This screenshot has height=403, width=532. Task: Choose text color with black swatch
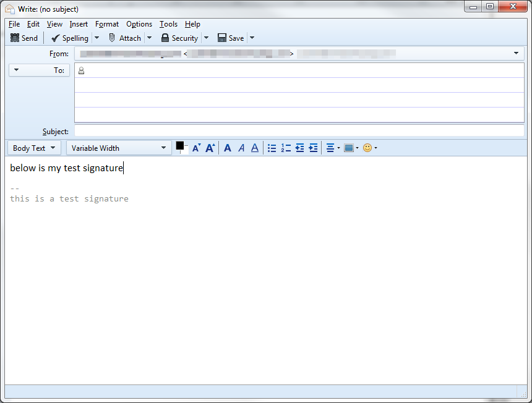coord(180,146)
